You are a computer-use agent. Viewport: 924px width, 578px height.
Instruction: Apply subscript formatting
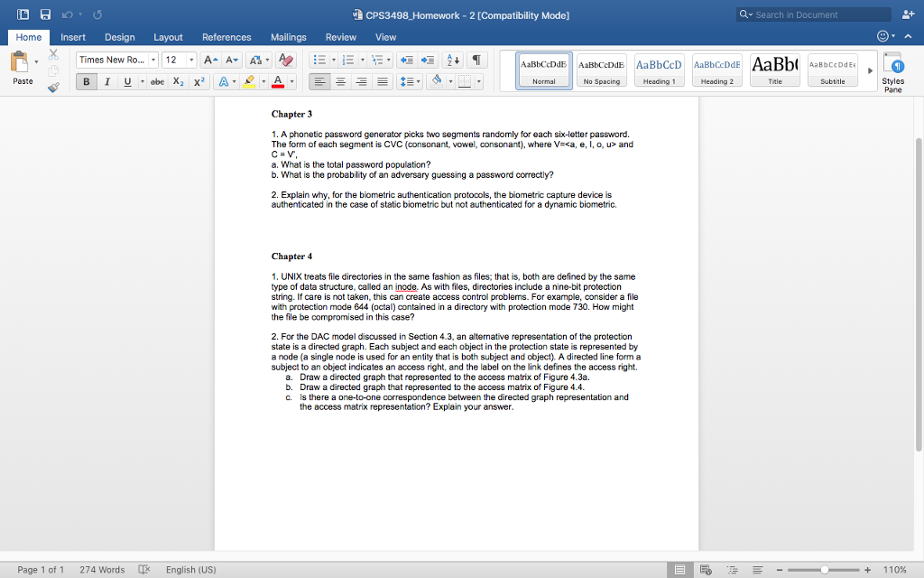coord(180,81)
